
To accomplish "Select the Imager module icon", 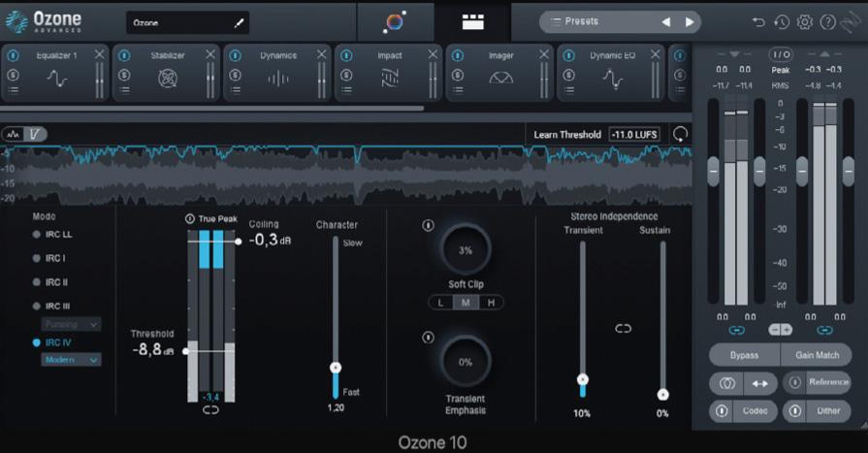I will [501, 78].
